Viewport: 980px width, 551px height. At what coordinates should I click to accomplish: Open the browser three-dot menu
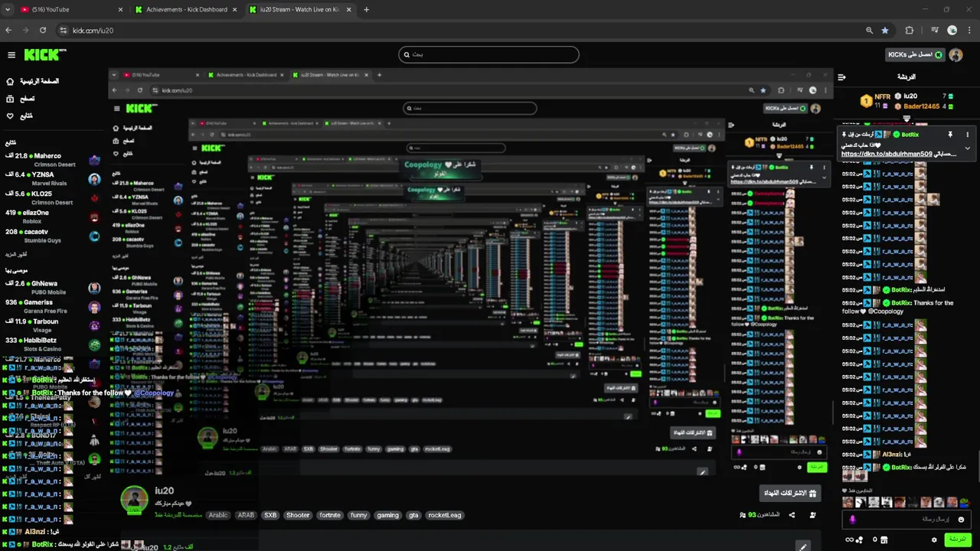point(969,31)
